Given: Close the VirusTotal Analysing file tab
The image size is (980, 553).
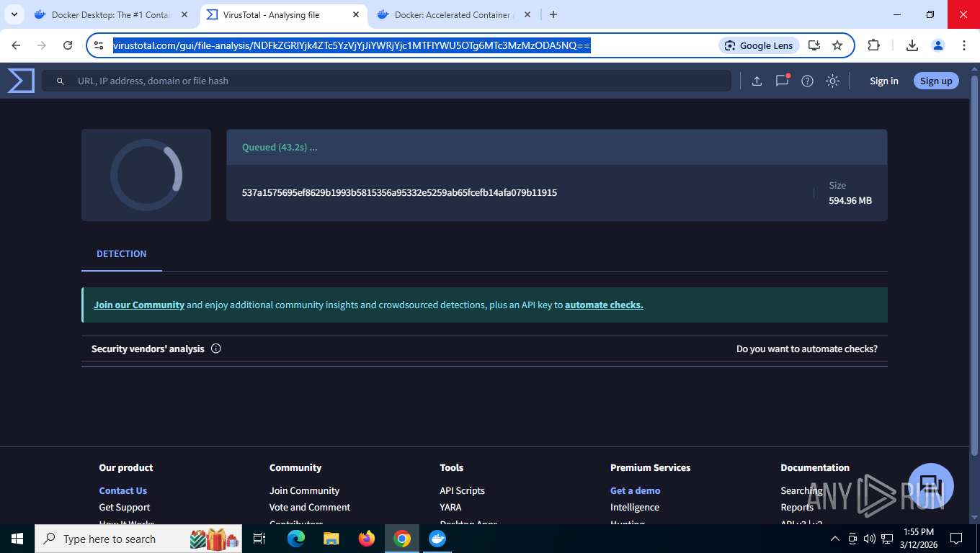Looking at the screenshot, I should click(x=356, y=14).
